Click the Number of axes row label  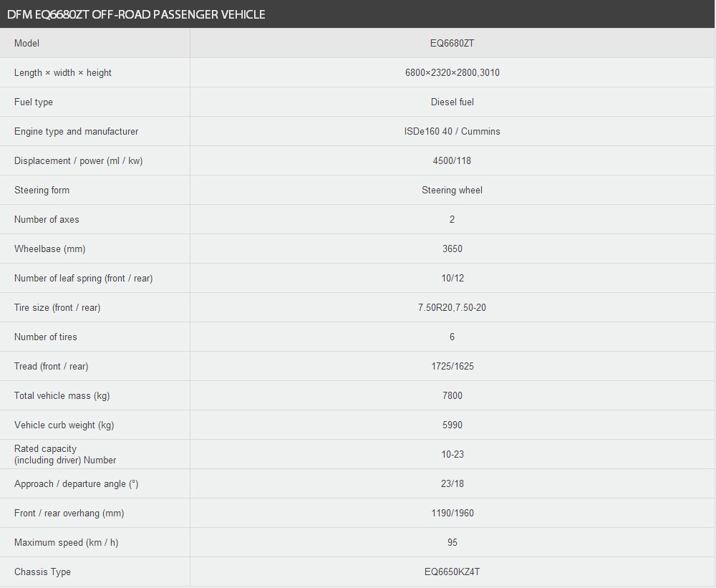point(47,220)
